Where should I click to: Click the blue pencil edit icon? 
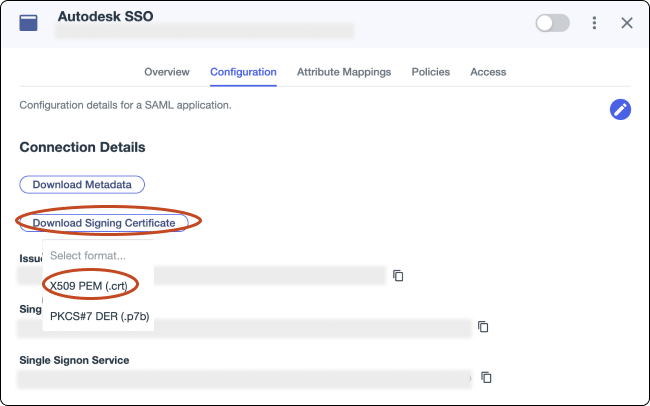coord(620,110)
